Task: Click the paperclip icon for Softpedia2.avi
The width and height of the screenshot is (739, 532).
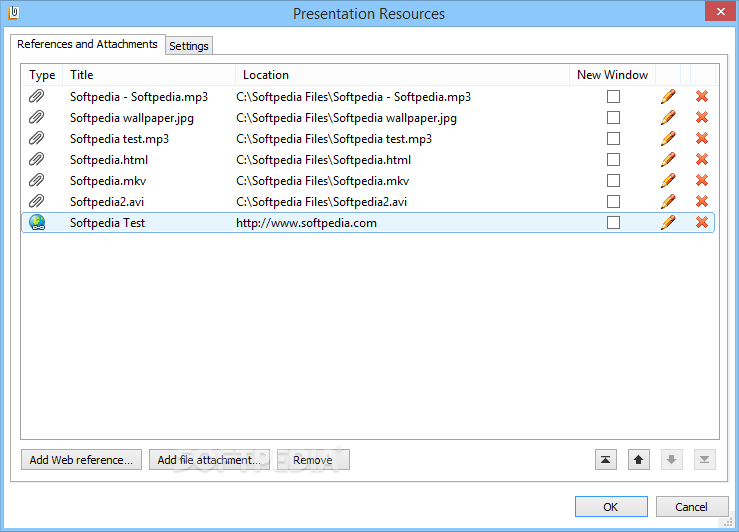Action: [36, 202]
